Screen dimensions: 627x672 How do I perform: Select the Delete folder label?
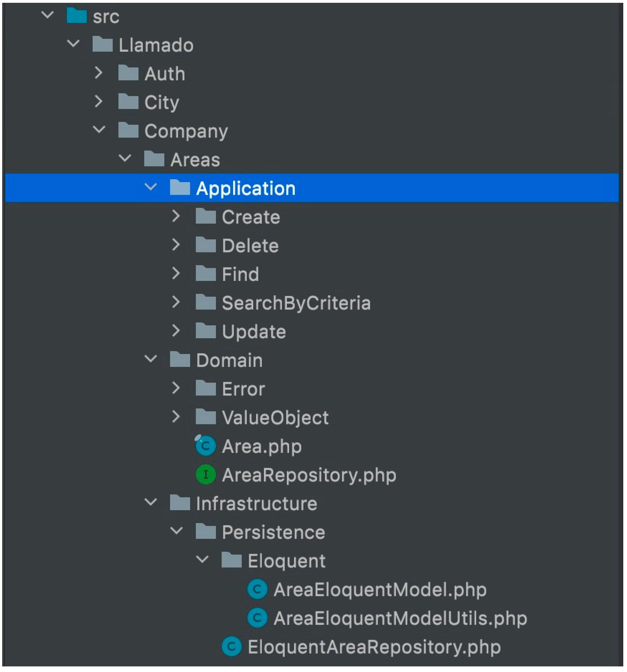pos(250,246)
